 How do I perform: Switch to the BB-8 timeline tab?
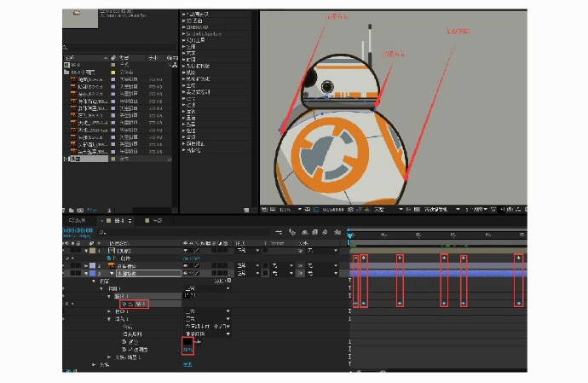click(x=118, y=220)
